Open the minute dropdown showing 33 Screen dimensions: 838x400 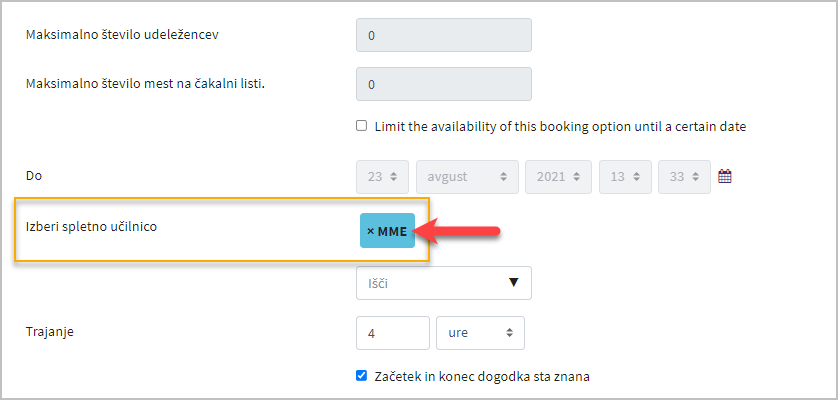tap(685, 176)
